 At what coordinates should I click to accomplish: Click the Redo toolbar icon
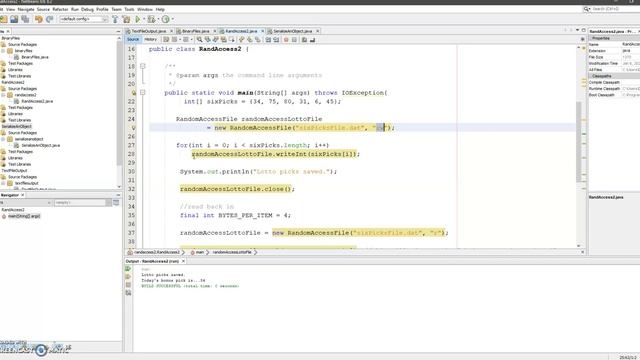click(50, 19)
